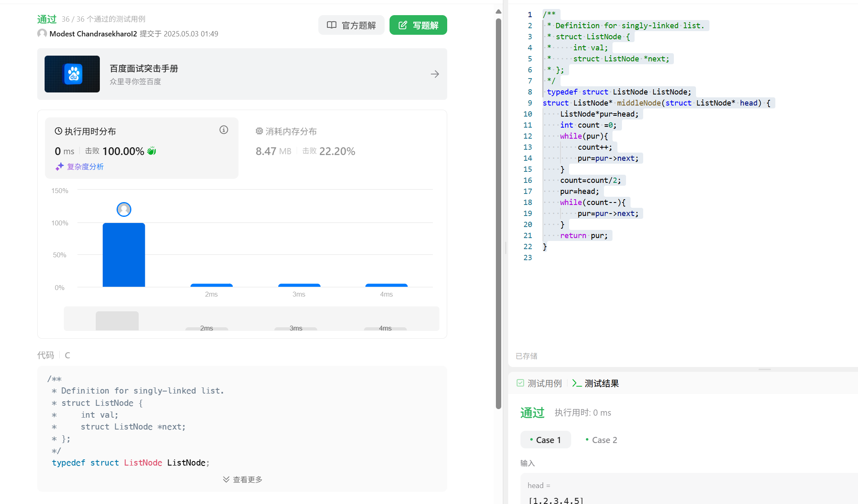Expand code with 查看更多
This screenshot has width=858, height=504.
[x=242, y=479]
